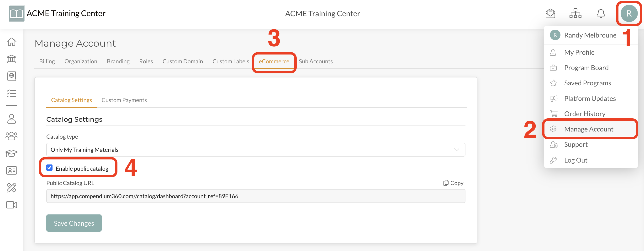Open the groups icon in the sidebar
This screenshot has height=251, width=644.
[11, 136]
